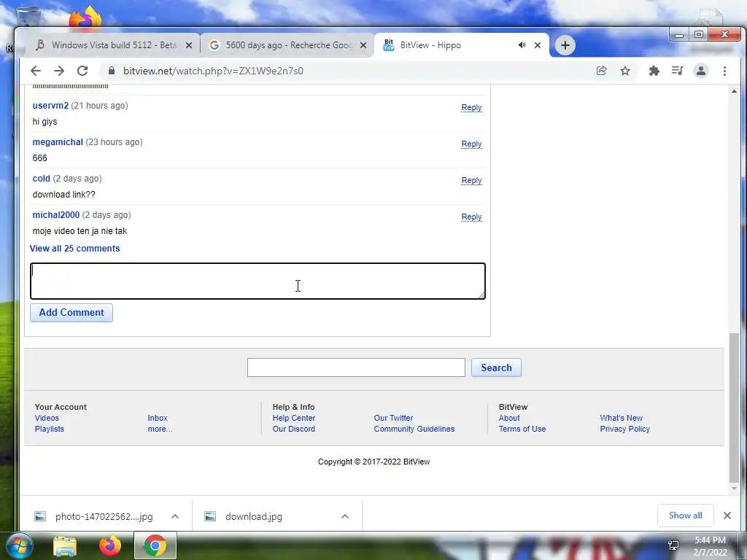Click the page scrollbar up arrow
Screen dimensions: 747x560
pos(734,91)
